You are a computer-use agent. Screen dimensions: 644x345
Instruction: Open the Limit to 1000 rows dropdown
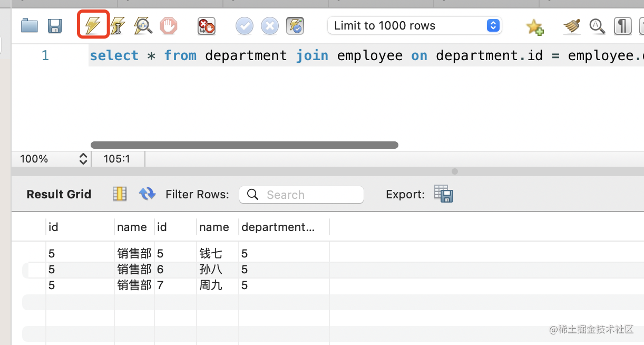click(x=414, y=25)
